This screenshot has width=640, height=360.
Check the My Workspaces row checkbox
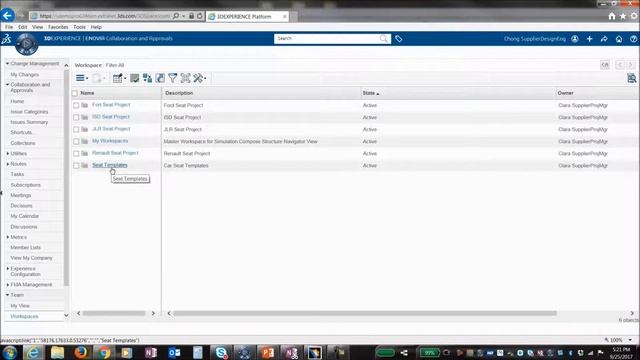point(76,141)
